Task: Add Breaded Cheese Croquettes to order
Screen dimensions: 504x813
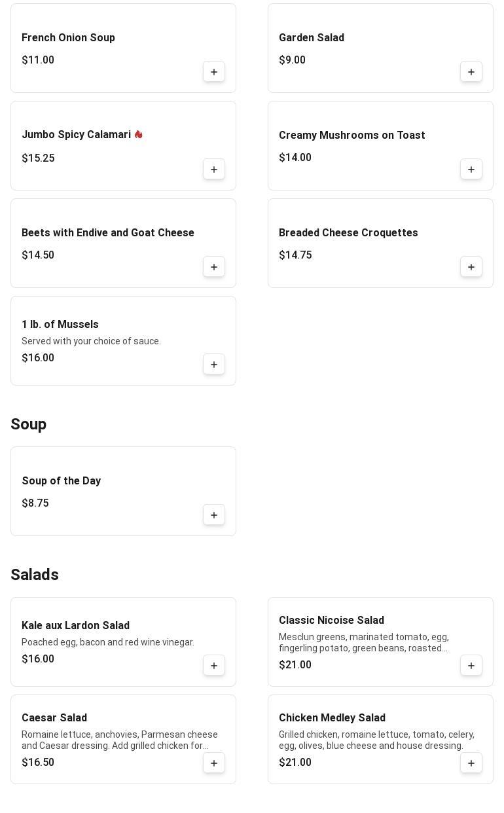Action: [x=471, y=267]
